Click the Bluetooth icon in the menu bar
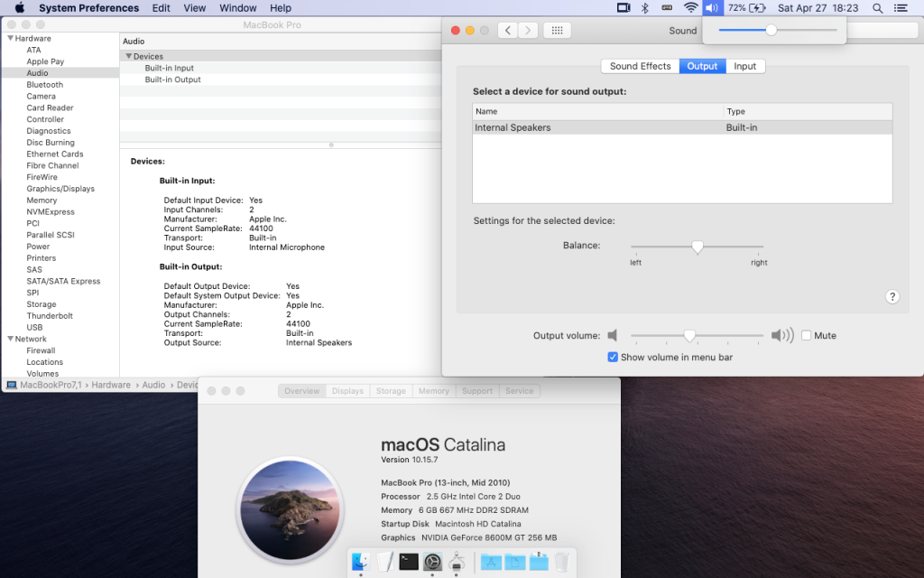Screen dimensions: 924x578 tap(646, 8)
